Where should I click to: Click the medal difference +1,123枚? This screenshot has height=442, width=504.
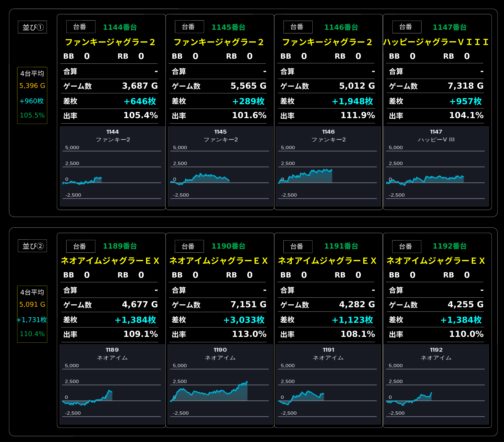point(352,320)
